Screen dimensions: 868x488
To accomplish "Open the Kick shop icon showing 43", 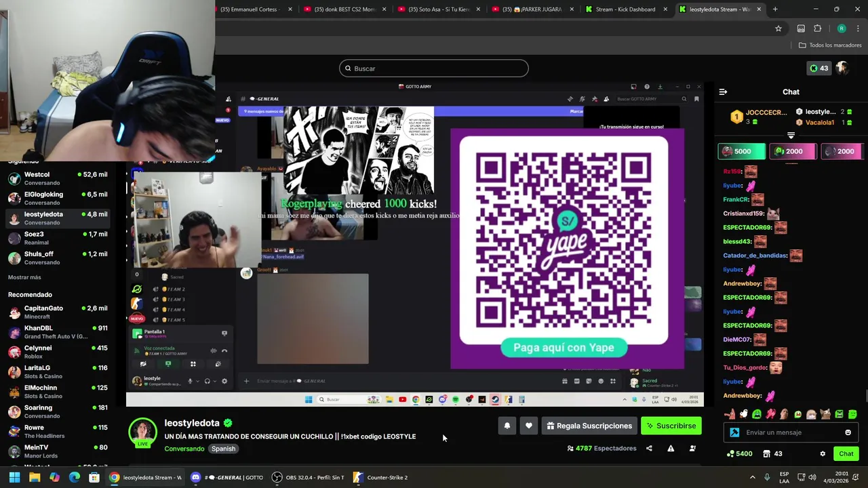I will click(x=772, y=453).
